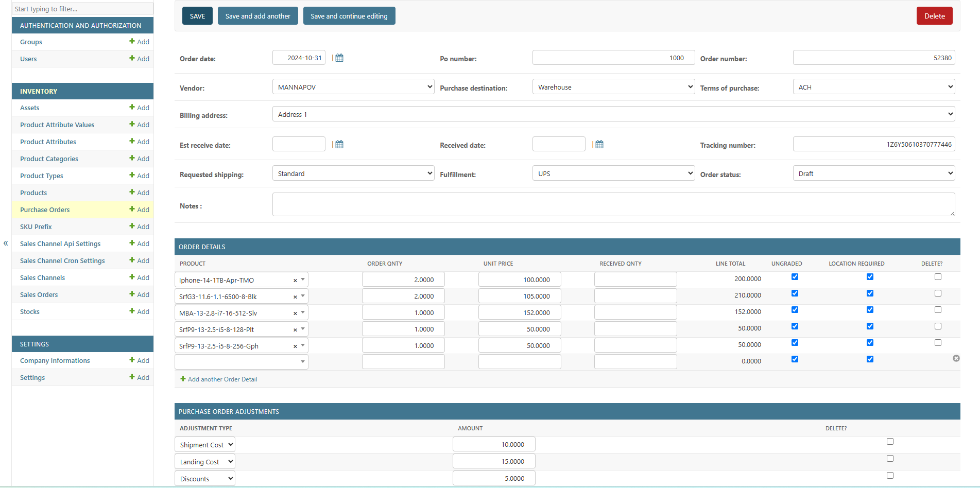980x488 pixels.
Task: Toggle Location Required for the SrfP9-13-2.5-i5-8-128-Plt row
Action: [870, 326]
